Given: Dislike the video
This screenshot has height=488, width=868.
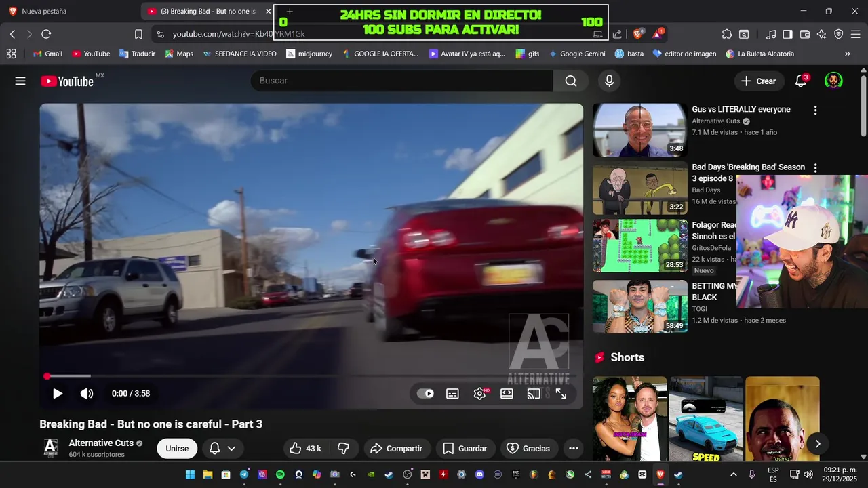Looking at the screenshot, I should (343, 448).
